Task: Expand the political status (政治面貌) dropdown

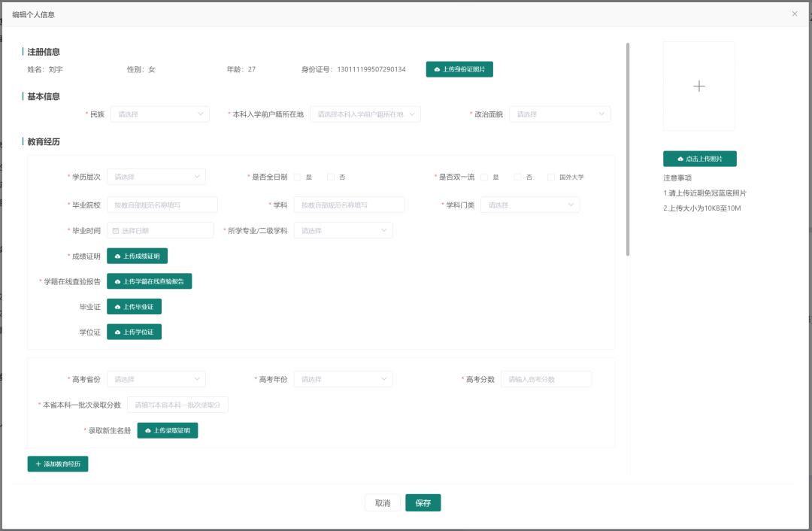Action: coord(559,114)
